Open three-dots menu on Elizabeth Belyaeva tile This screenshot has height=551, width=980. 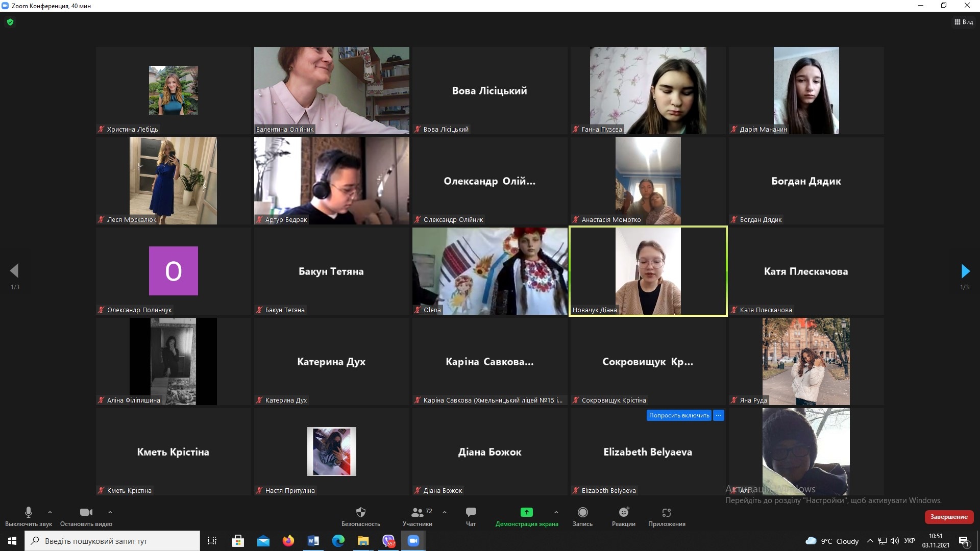(x=718, y=415)
